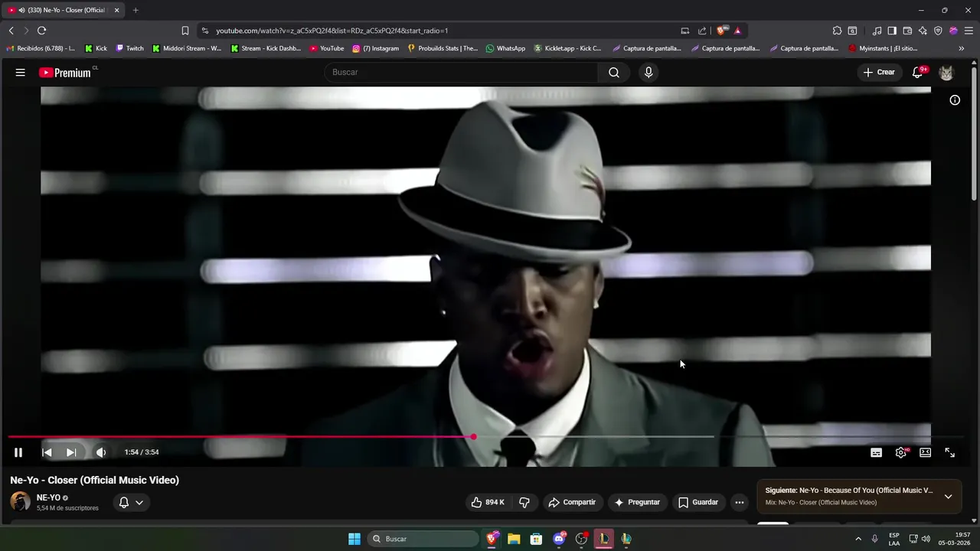Like the video (894 K)
This screenshot has width=980, height=551.
pos(488,502)
